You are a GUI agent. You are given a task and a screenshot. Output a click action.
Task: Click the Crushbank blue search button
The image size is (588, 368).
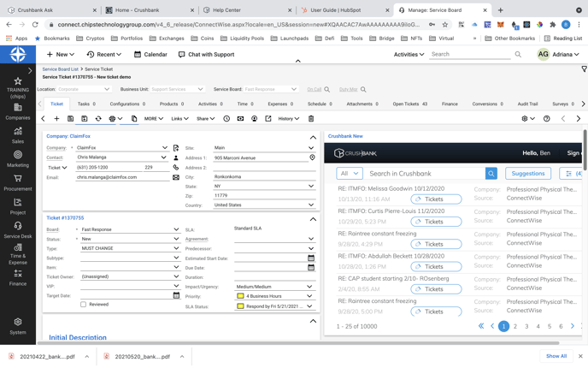491,174
